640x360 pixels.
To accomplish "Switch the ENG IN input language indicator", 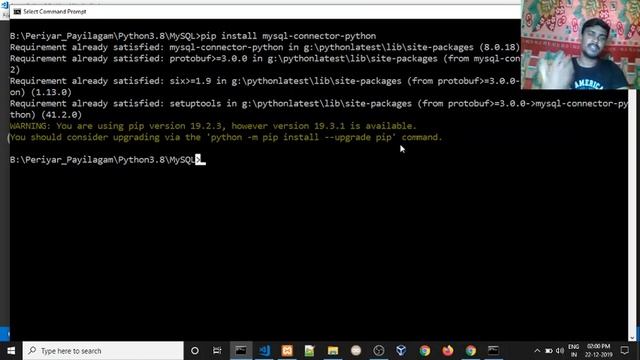I will tap(573, 351).
